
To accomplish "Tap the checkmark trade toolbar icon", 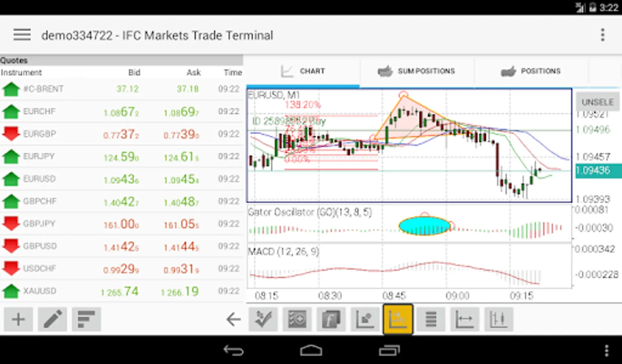I will click(x=263, y=320).
